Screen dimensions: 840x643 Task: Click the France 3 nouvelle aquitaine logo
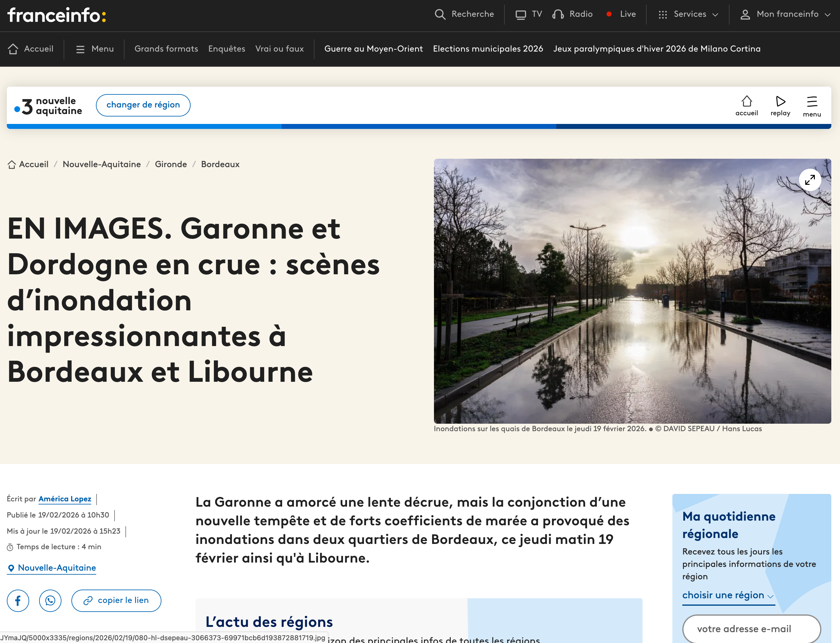tap(48, 106)
